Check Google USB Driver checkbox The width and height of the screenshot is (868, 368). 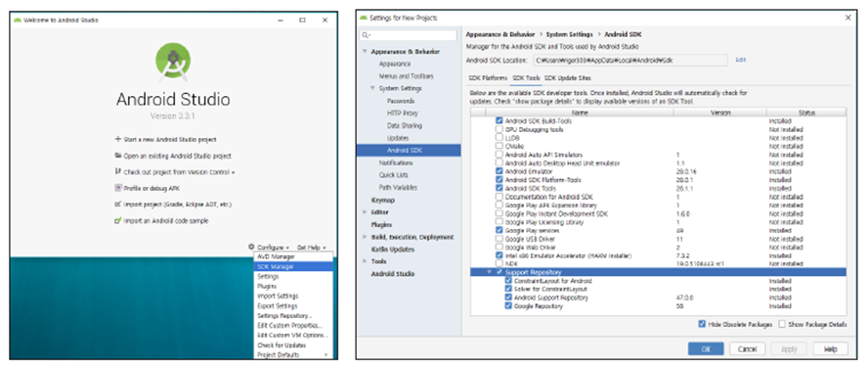tap(499, 238)
